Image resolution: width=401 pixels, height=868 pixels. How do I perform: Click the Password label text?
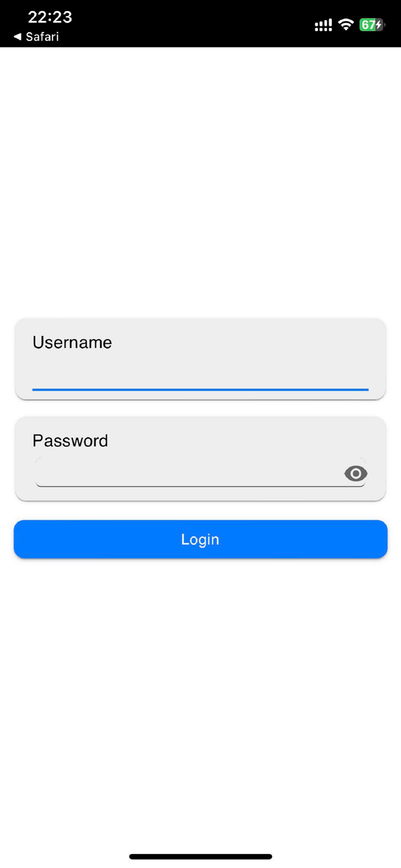(70, 440)
